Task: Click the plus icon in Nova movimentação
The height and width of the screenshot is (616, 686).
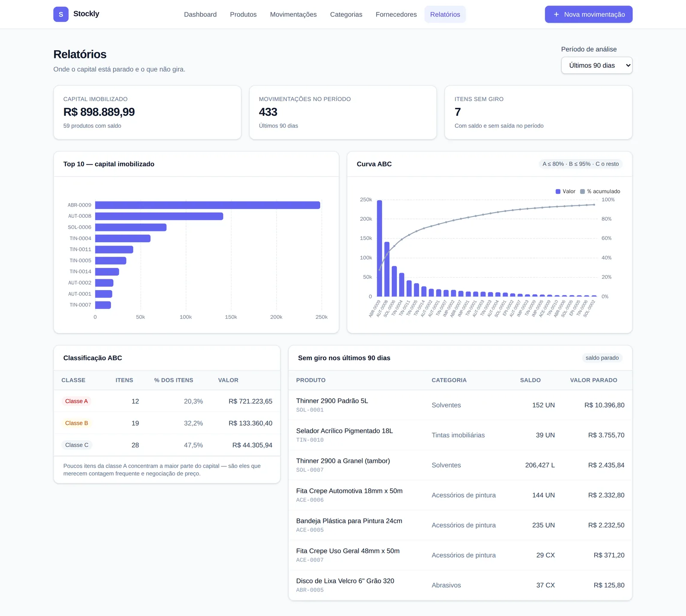Action: [x=556, y=14]
